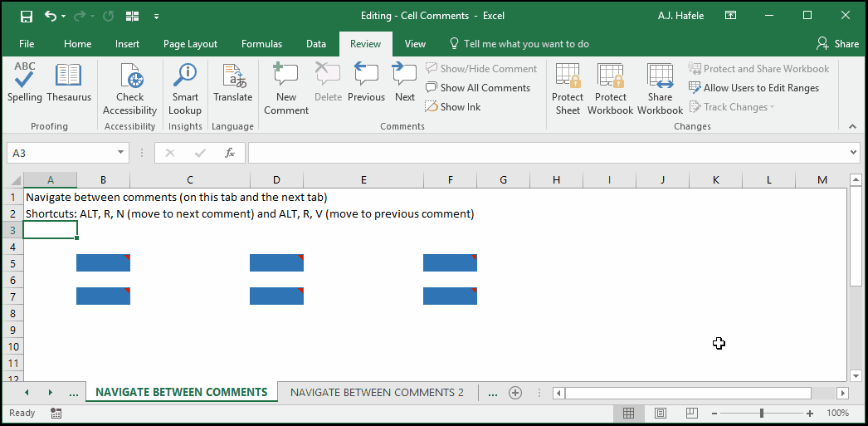
Task: Open Smart Lookup insights
Action: click(185, 89)
